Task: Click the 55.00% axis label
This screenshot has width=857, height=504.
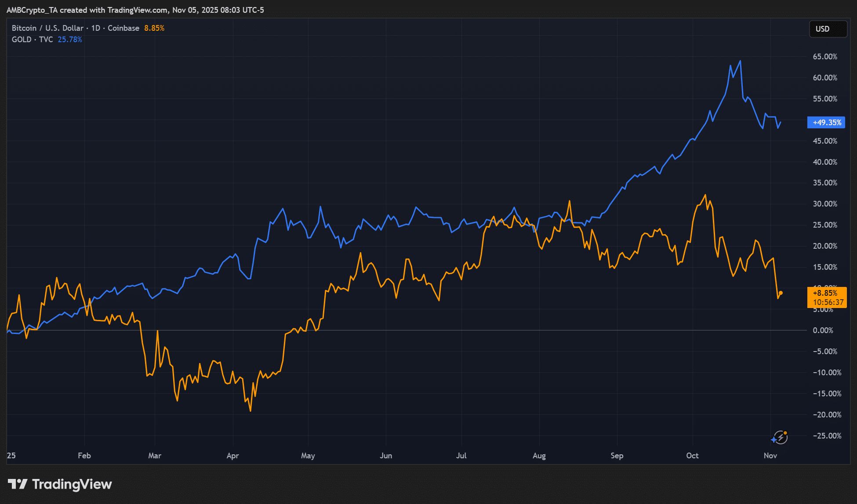Action: click(825, 99)
